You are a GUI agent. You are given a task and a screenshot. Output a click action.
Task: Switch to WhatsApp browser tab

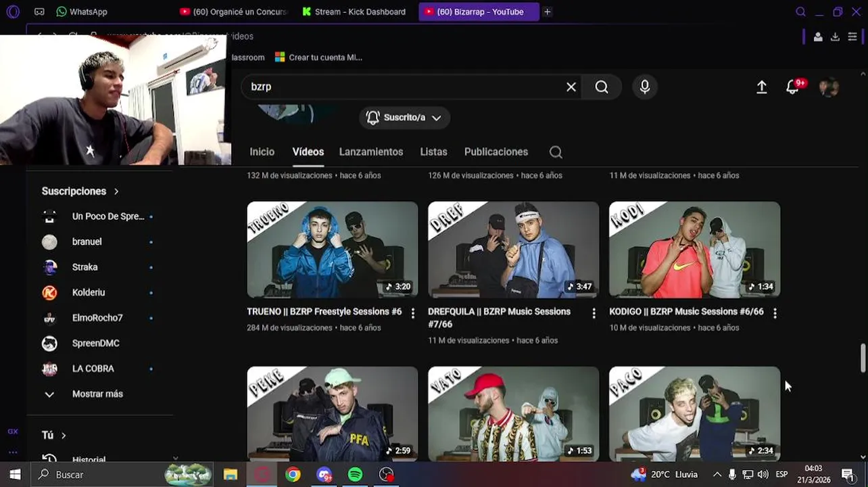click(82, 11)
